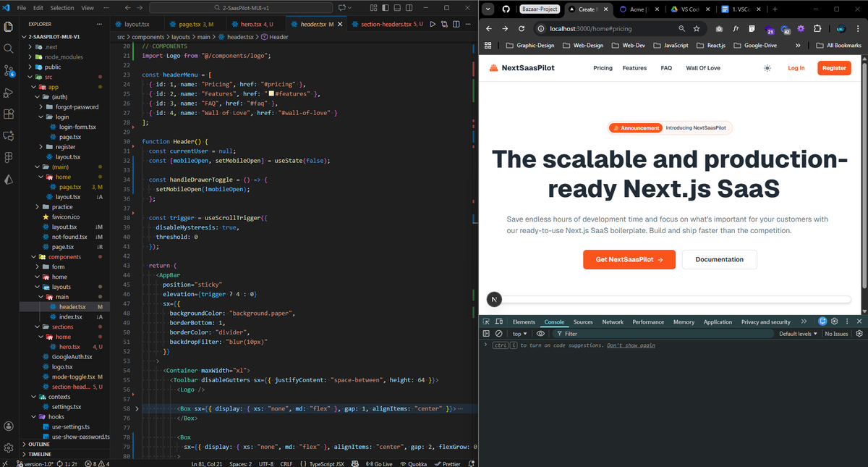
Task: Open the Source Control view in VS Code
Action: (x=8, y=71)
